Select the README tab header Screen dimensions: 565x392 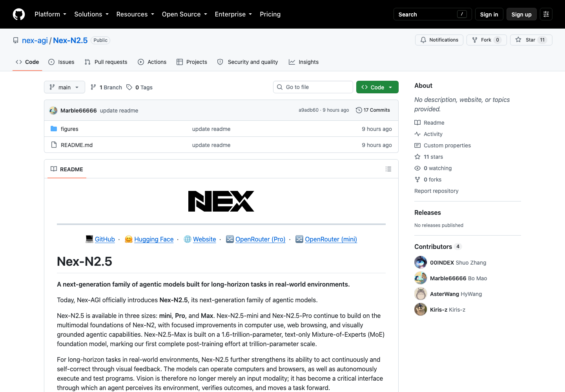(x=67, y=169)
